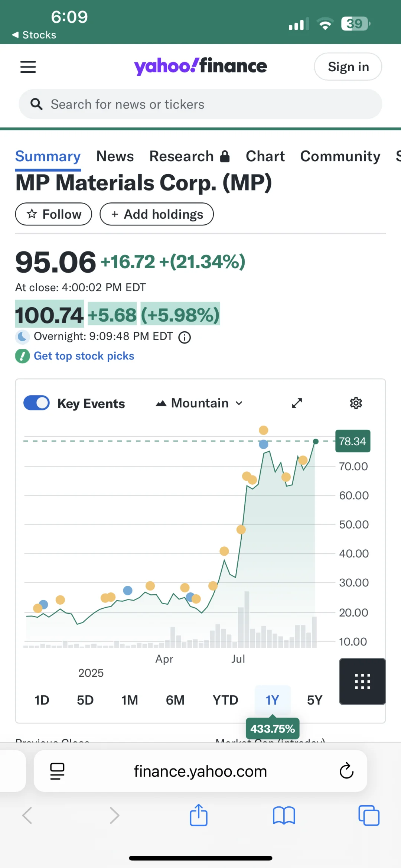
Task: Tap Add holdings button
Action: pyautogui.click(x=157, y=214)
